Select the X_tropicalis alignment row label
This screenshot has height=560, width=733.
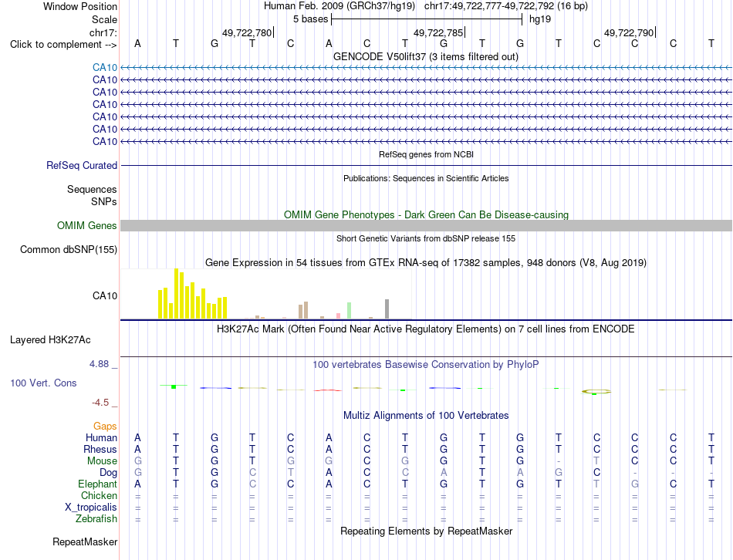pos(91,508)
